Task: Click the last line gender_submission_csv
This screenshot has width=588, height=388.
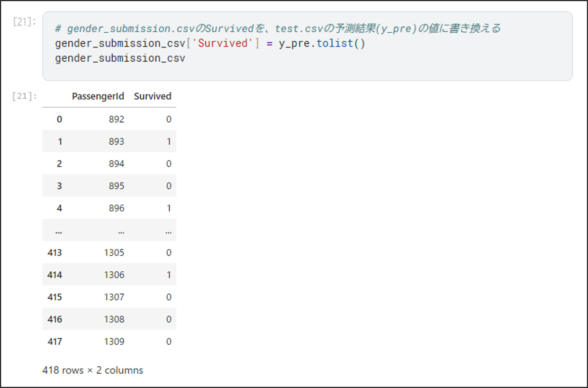Action: tap(120, 58)
